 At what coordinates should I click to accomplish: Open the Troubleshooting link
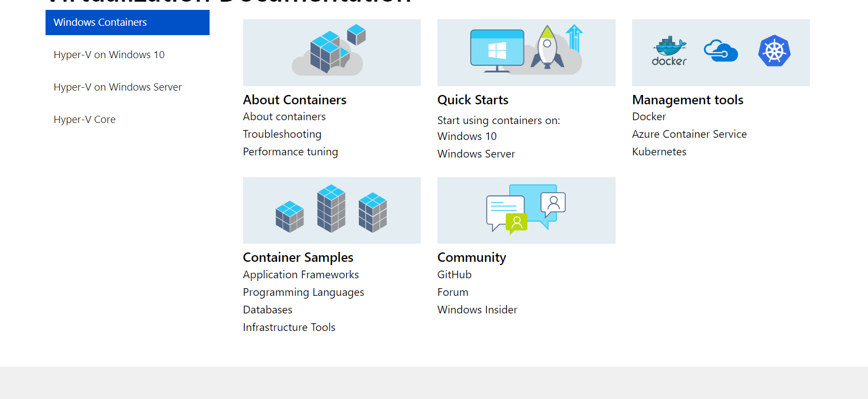(x=282, y=134)
